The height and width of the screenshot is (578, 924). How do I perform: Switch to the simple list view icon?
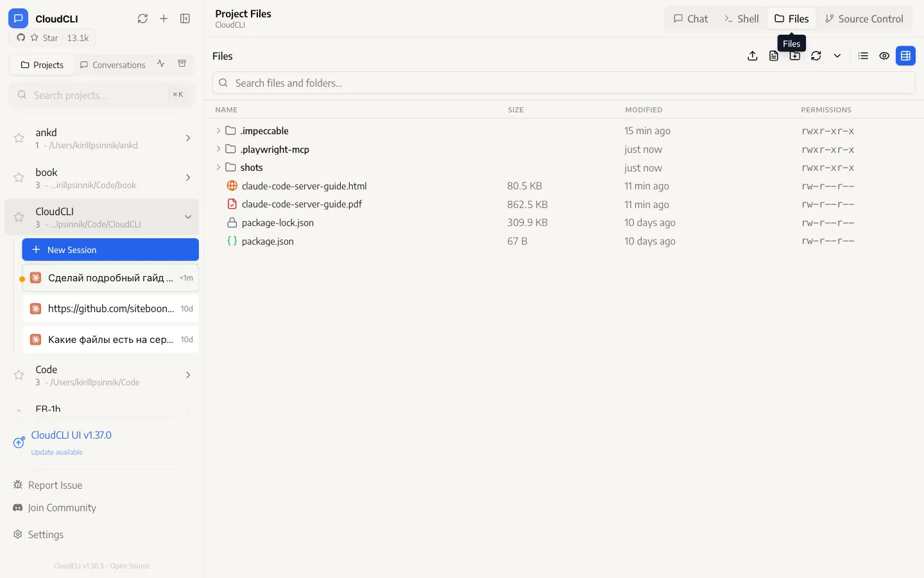(863, 56)
